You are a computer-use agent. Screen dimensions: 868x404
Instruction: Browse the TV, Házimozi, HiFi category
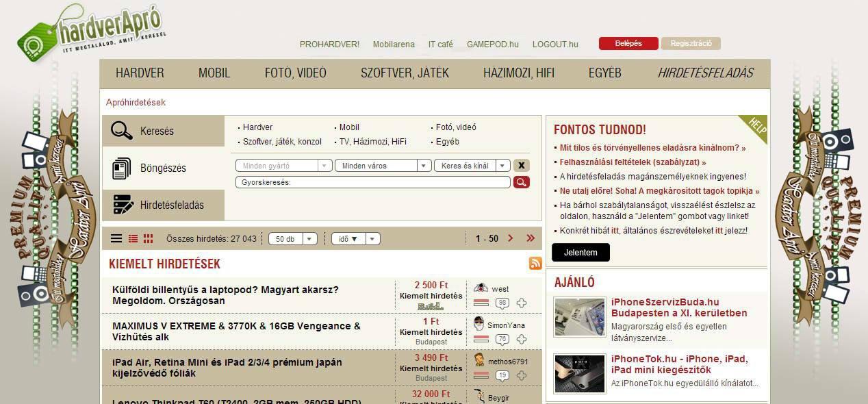click(373, 142)
